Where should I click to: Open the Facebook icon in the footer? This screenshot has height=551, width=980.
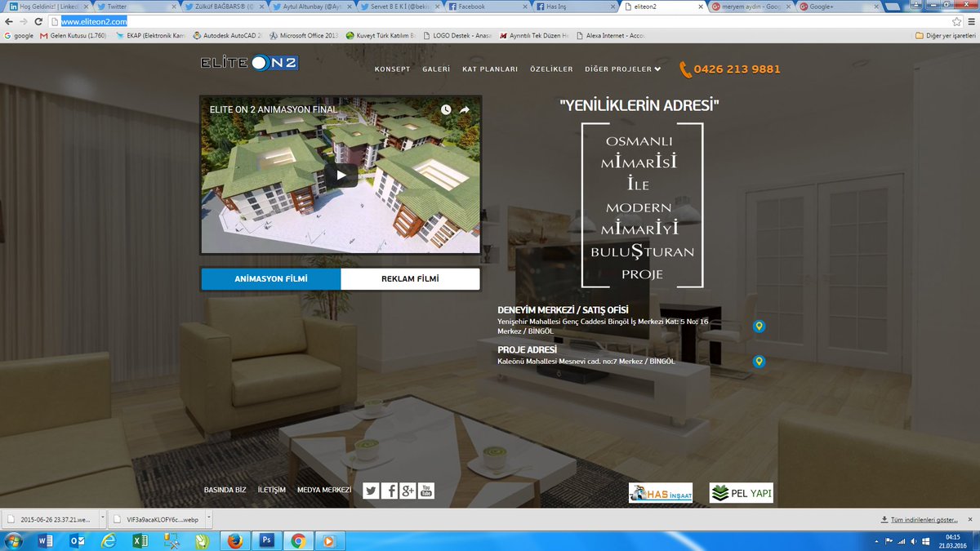tap(390, 490)
